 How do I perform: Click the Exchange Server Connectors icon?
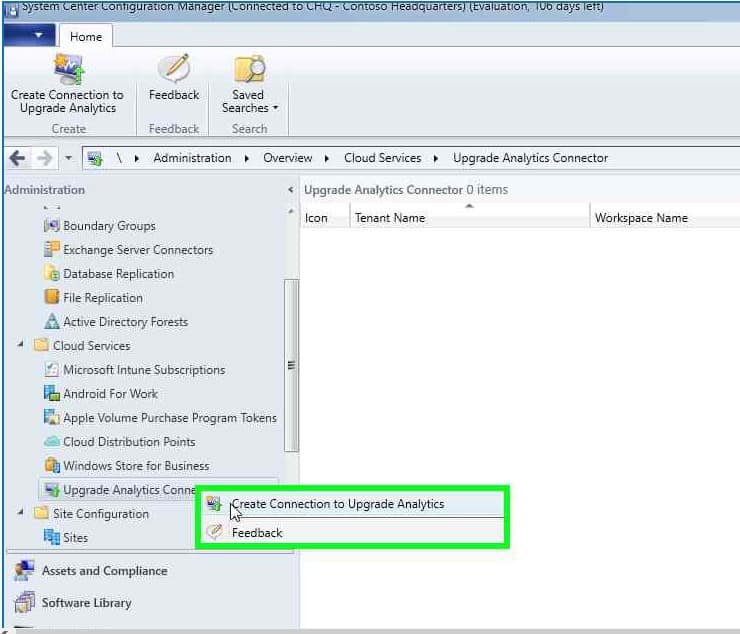tap(51, 249)
